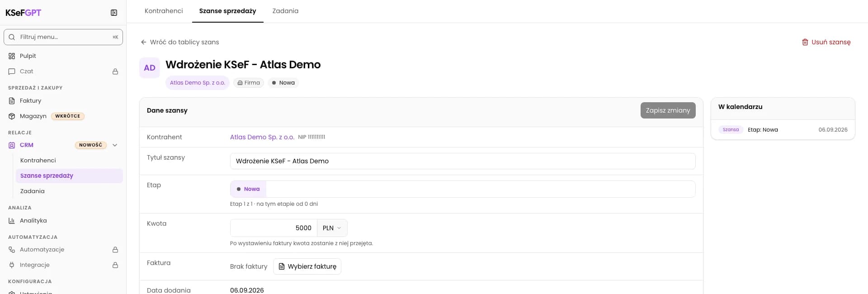Switch to the Zadania tab

285,11
